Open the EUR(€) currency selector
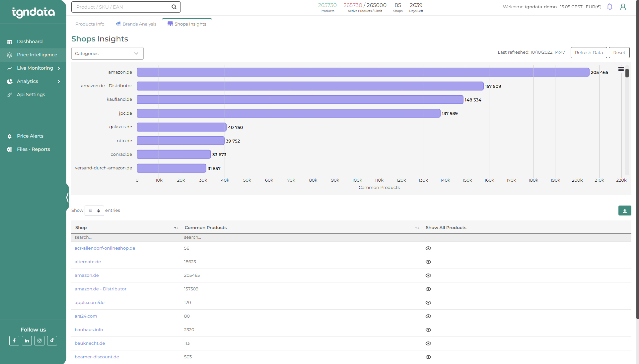639x364 pixels. [x=594, y=7]
